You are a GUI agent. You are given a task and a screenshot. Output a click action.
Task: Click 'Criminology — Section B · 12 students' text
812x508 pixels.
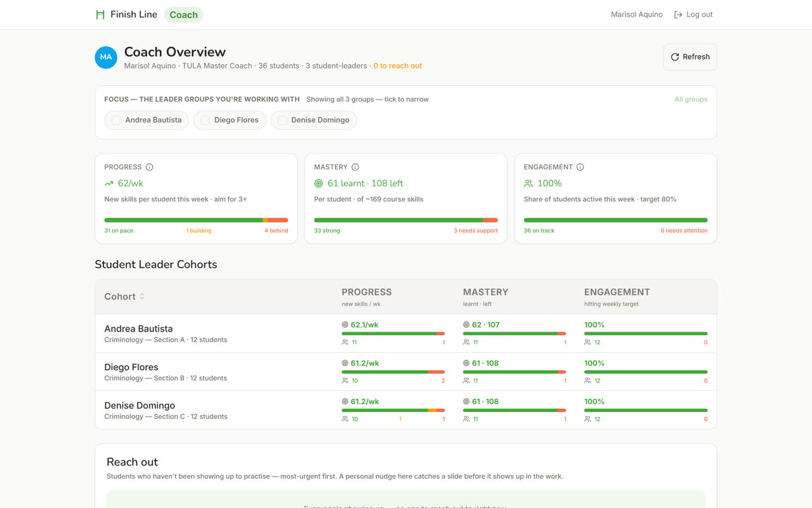pos(166,378)
